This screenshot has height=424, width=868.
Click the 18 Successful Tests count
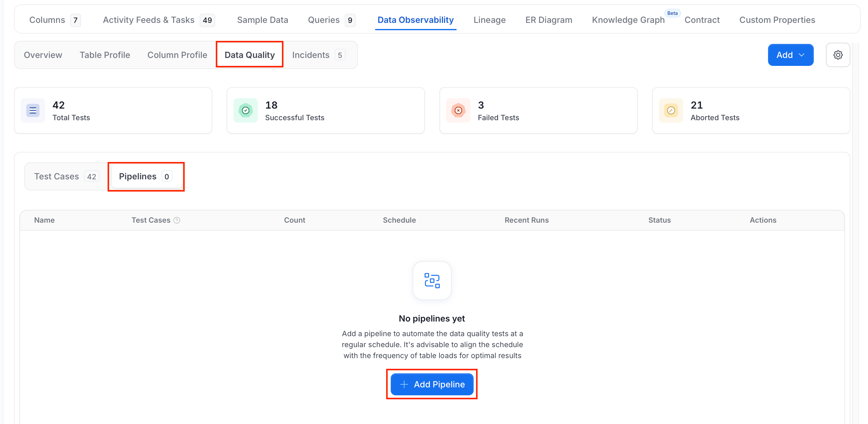[x=271, y=105]
